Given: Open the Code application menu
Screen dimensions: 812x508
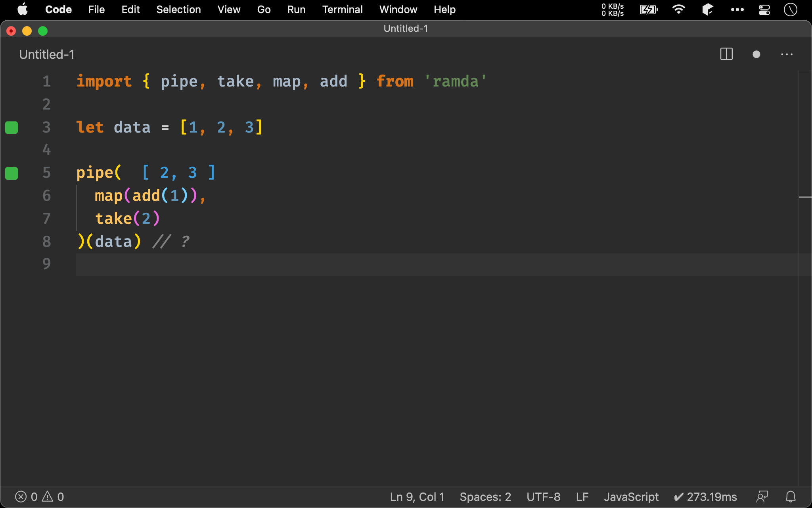Looking at the screenshot, I should [58, 10].
